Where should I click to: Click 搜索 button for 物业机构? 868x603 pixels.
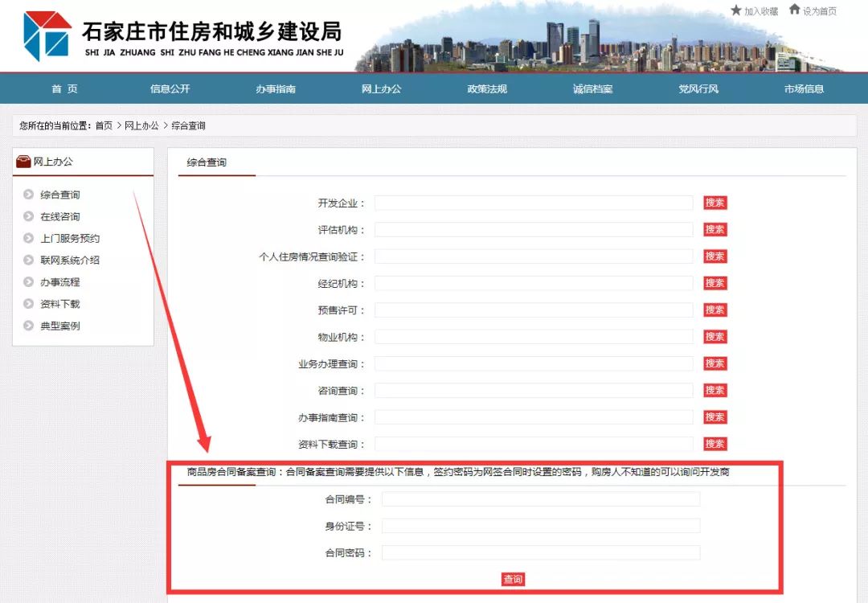click(x=714, y=337)
